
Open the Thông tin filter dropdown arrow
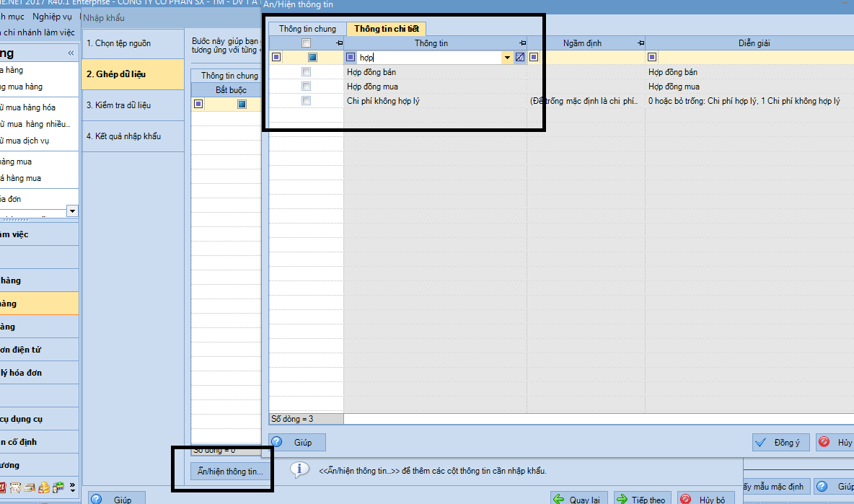click(x=507, y=57)
